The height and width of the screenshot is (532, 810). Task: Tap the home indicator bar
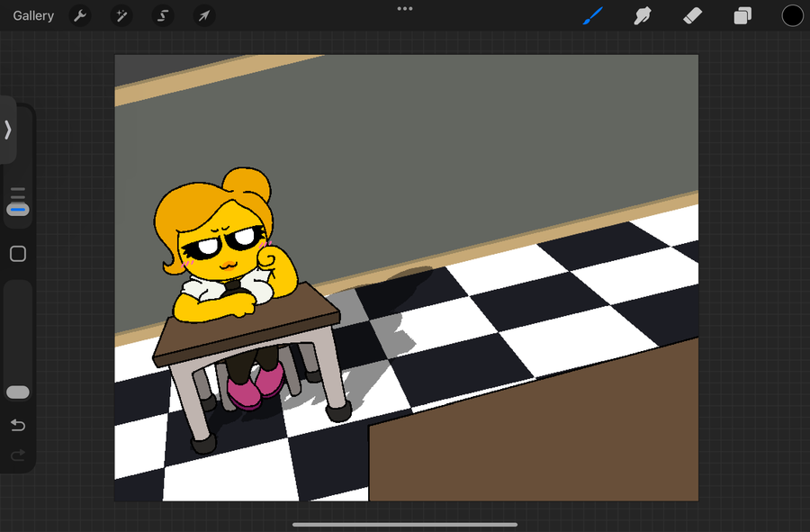(405, 525)
